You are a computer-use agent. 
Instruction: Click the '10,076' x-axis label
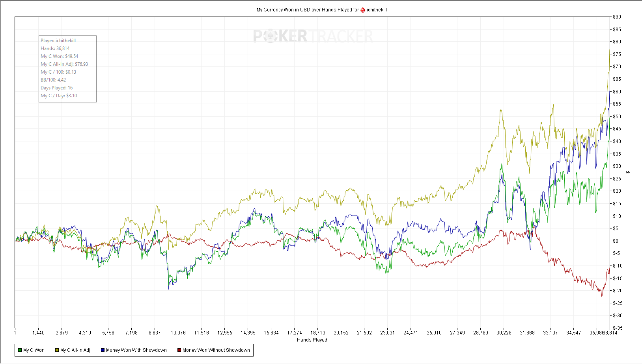point(178,333)
